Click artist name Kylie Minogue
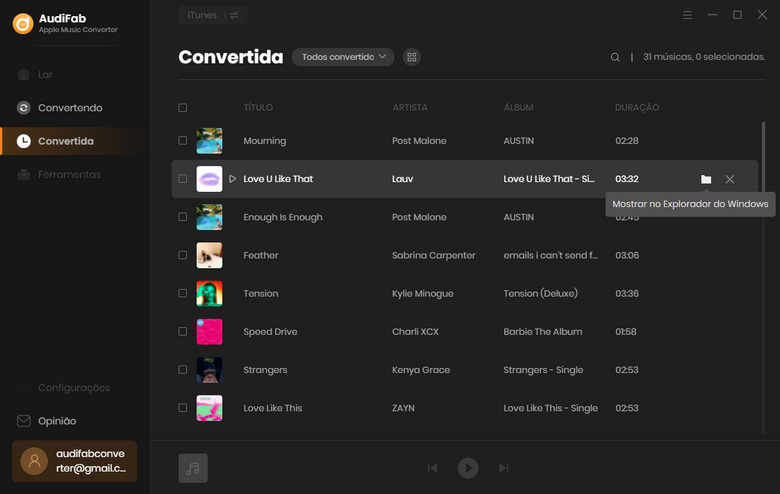The height and width of the screenshot is (494, 780). point(423,294)
